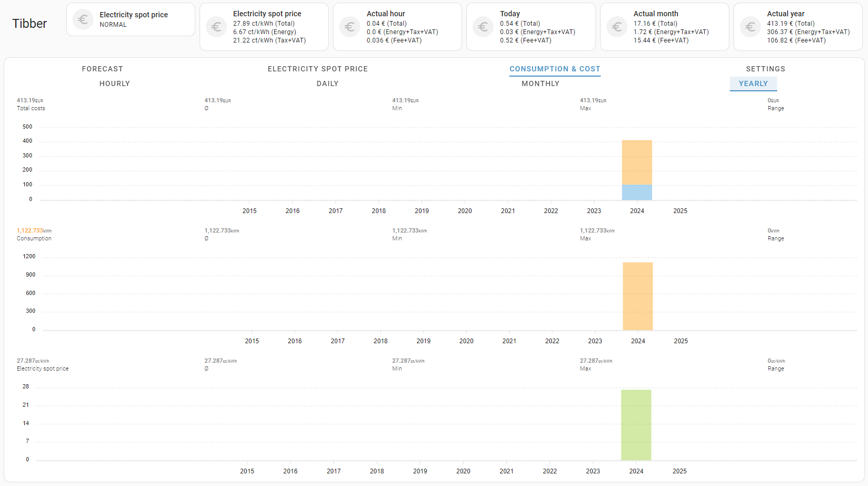
Task: Click euro icon in Actual month card
Action: point(617,27)
